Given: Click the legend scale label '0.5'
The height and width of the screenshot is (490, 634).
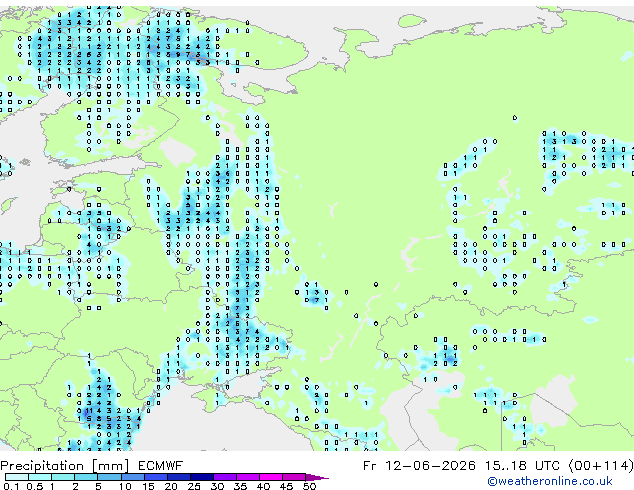Looking at the screenshot, I should tap(34, 486).
